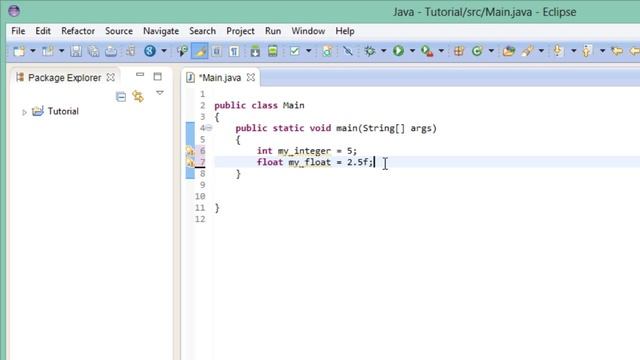The width and height of the screenshot is (640, 360).
Task: Click the Eclipse icon in title bar
Action: [14, 11]
